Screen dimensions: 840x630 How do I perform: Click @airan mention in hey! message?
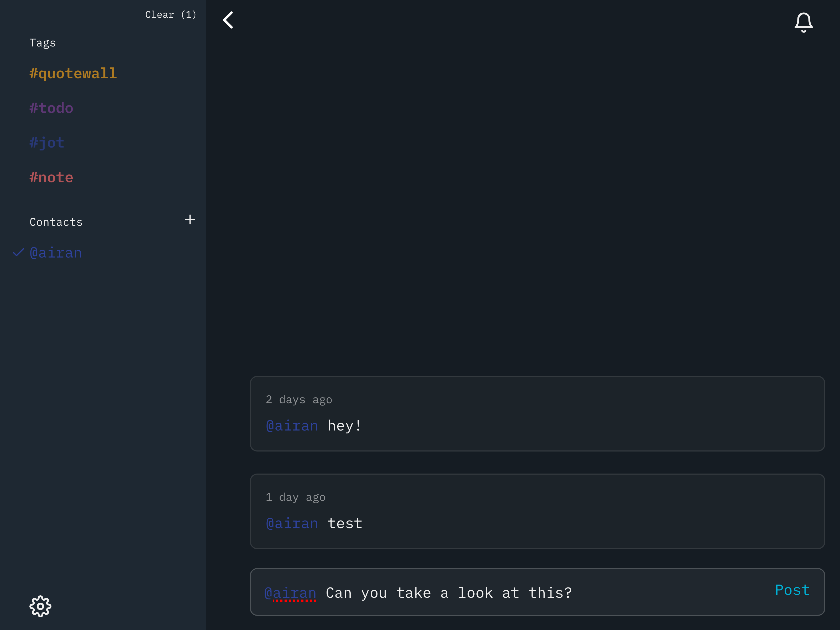coord(292,426)
